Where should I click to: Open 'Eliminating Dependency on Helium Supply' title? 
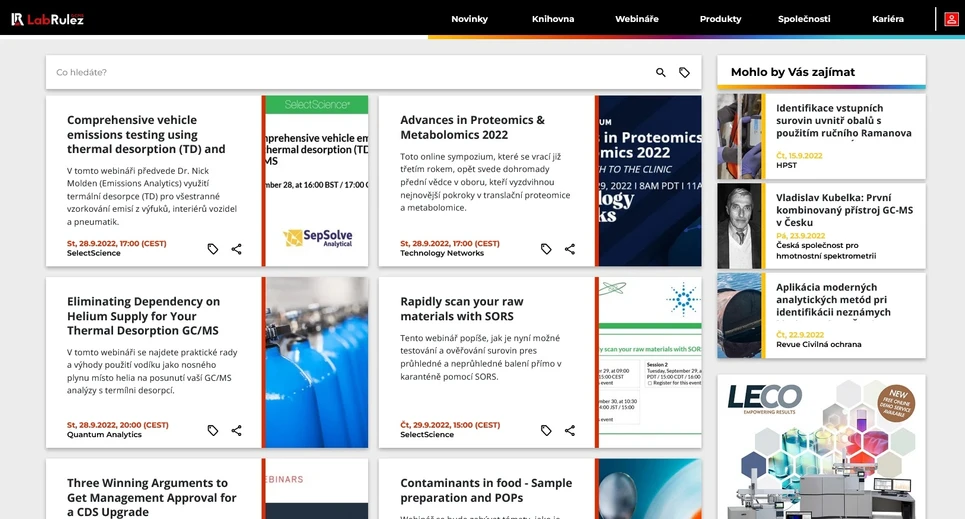click(x=143, y=316)
